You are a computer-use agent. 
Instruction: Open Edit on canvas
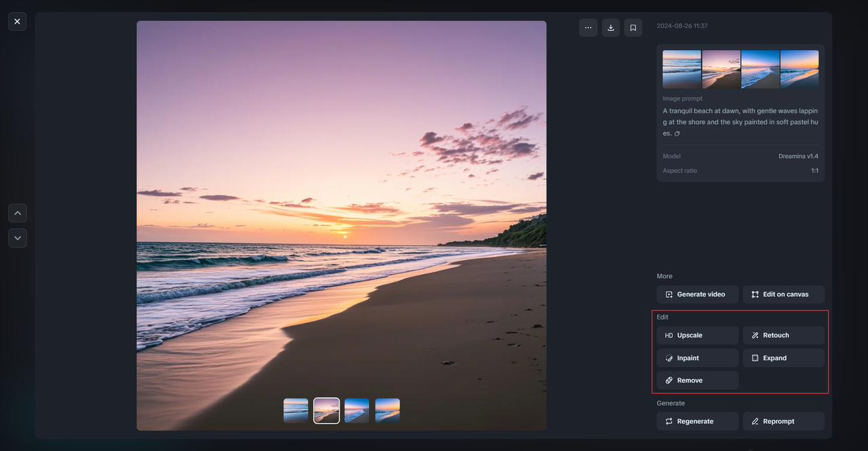click(x=783, y=294)
